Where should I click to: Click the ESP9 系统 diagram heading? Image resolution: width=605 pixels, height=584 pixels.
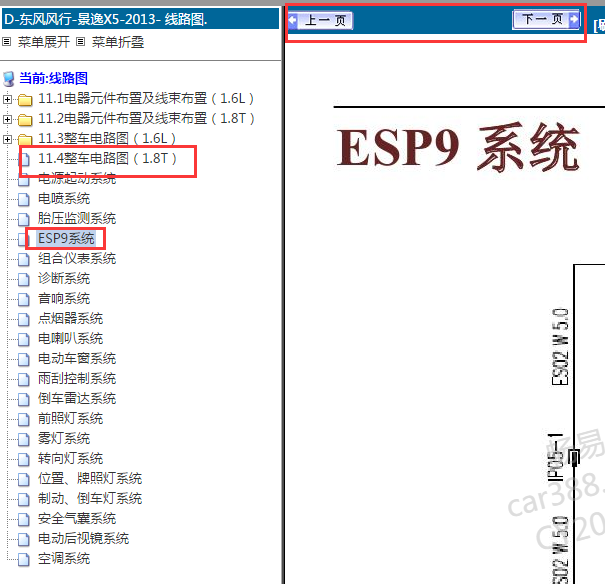click(458, 147)
